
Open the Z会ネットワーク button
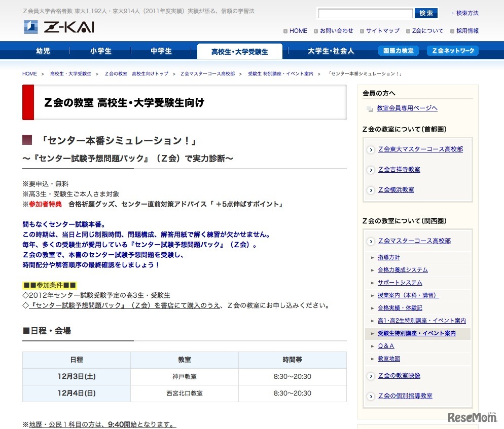[x=453, y=51]
